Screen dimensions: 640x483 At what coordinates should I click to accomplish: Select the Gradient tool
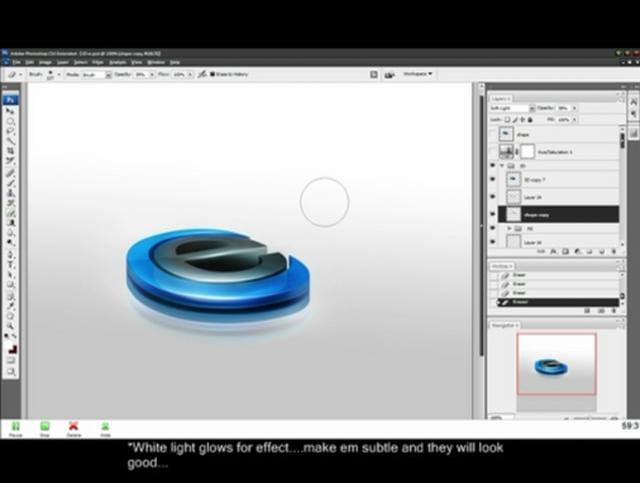point(10,223)
